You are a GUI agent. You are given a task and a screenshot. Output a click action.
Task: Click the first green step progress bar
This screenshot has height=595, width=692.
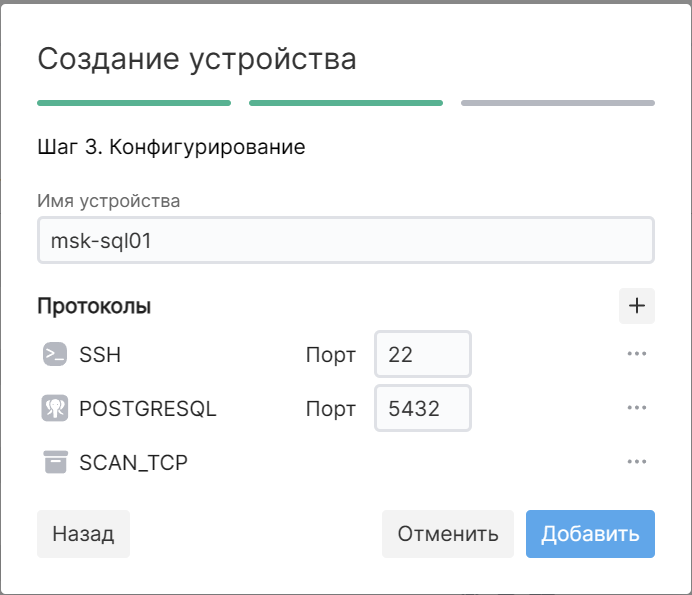pyautogui.click(x=134, y=102)
